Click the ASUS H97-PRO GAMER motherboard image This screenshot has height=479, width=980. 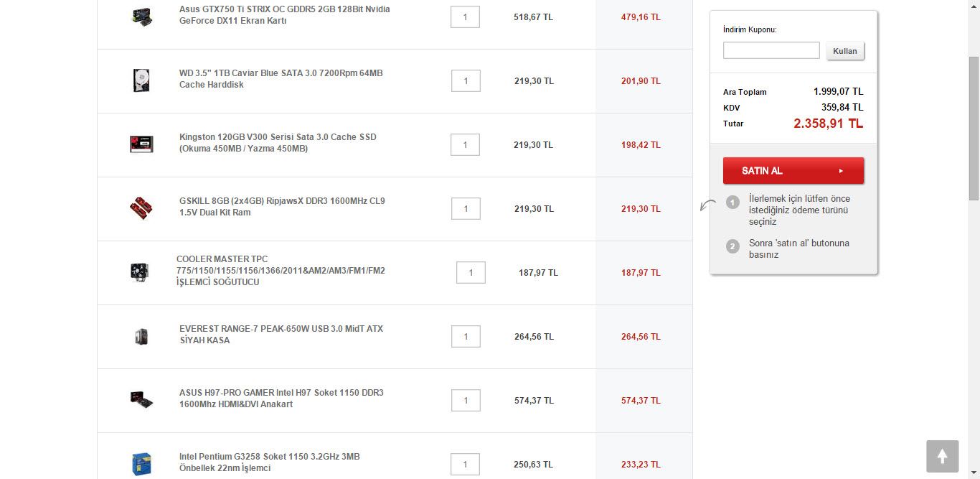pyautogui.click(x=141, y=400)
